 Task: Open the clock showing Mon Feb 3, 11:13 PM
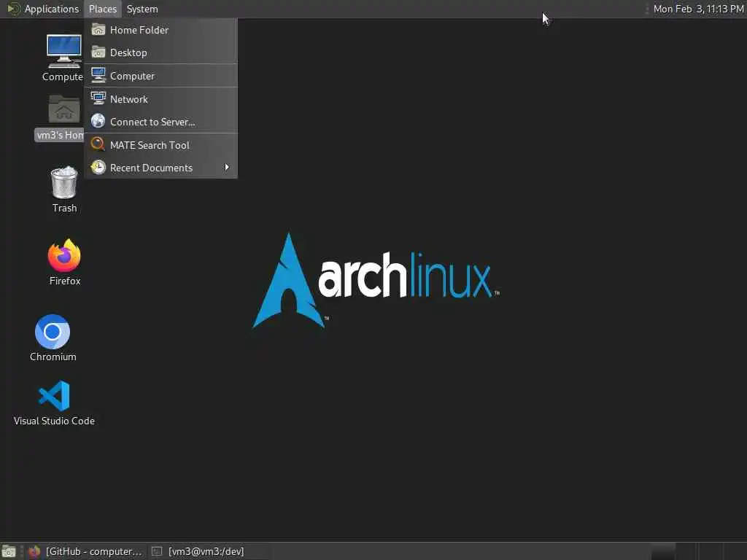tap(698, 9)
